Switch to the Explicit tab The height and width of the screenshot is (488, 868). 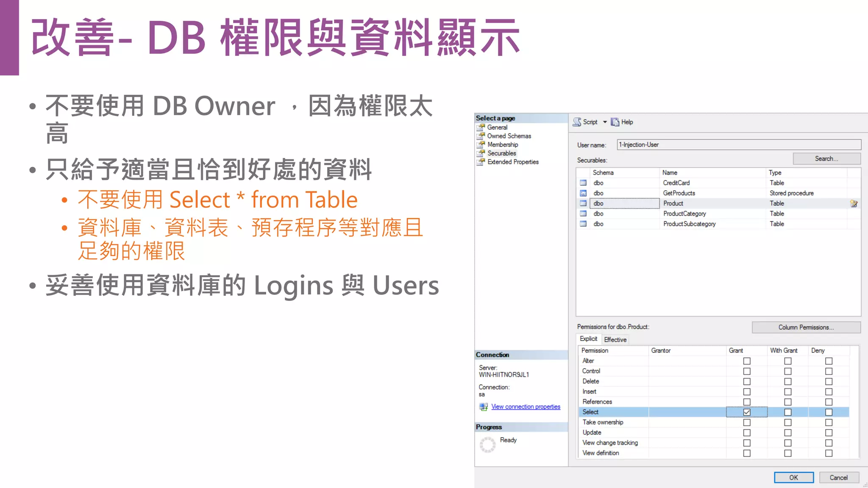[588, 339]
